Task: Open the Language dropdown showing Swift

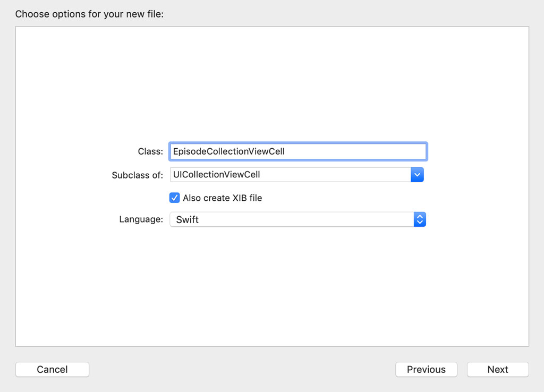Action: pos(420,219)
